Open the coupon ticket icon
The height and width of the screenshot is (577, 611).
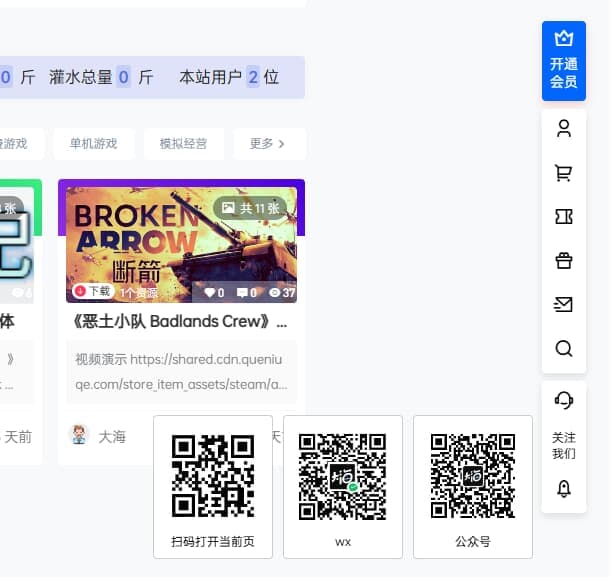[x=563, y=217]
